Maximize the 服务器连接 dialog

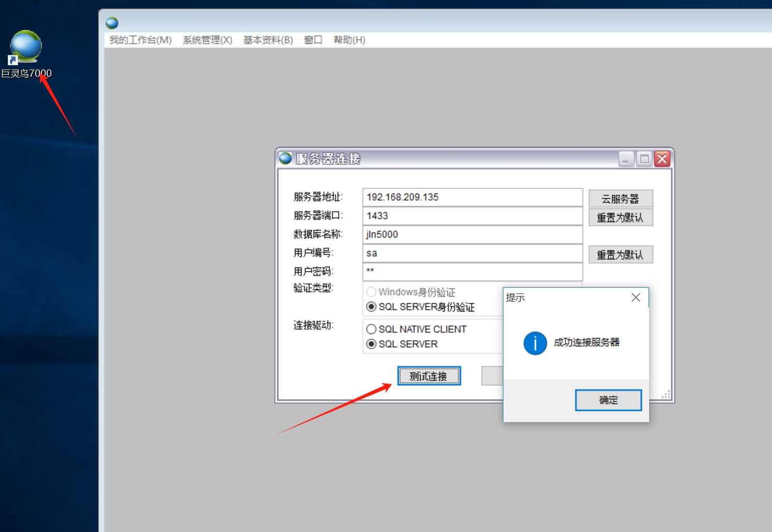[644, 159]
